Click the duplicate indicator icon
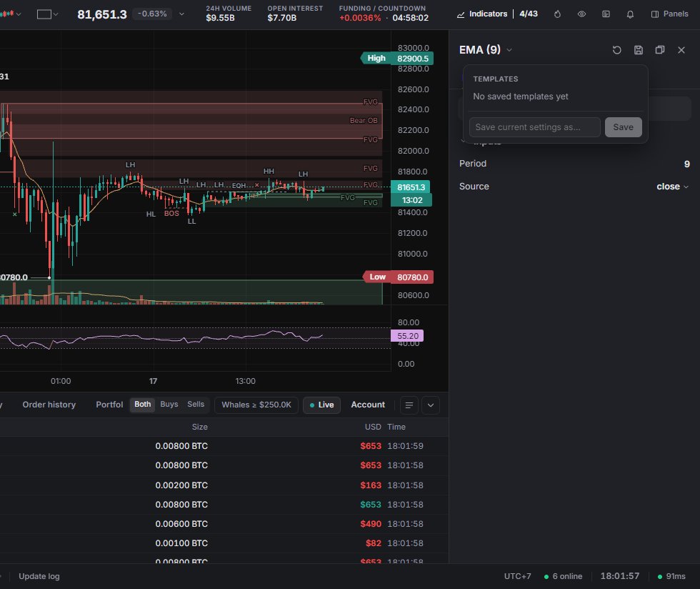This screenshot has width=700, height=589. (x=660, y=50)
